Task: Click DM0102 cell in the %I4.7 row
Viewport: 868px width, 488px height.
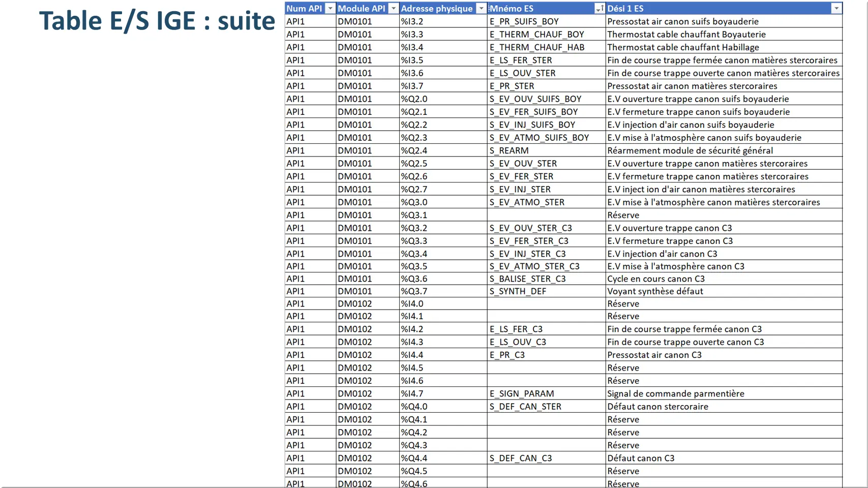Action: point(368,393)
